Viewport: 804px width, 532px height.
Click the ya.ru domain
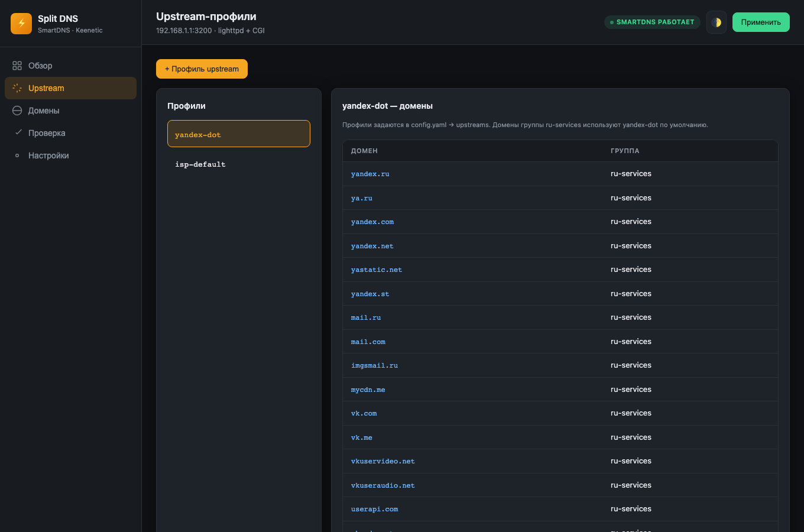point(362,198)
